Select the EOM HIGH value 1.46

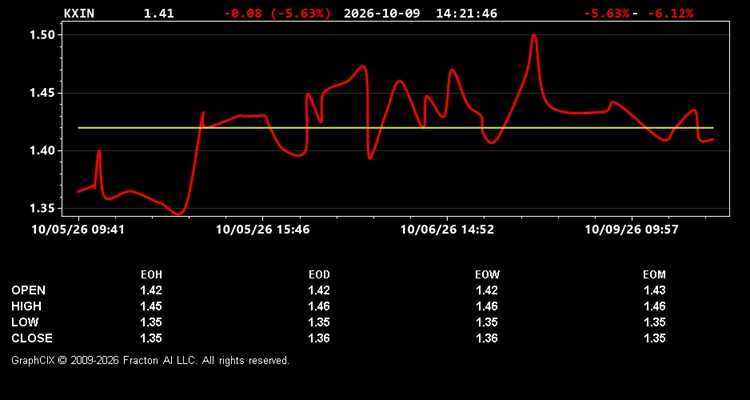click(x=654, y=306)
